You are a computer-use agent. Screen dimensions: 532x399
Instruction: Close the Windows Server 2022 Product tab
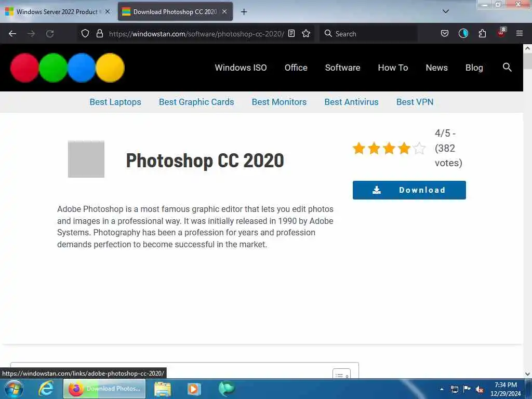pos(108,11)
